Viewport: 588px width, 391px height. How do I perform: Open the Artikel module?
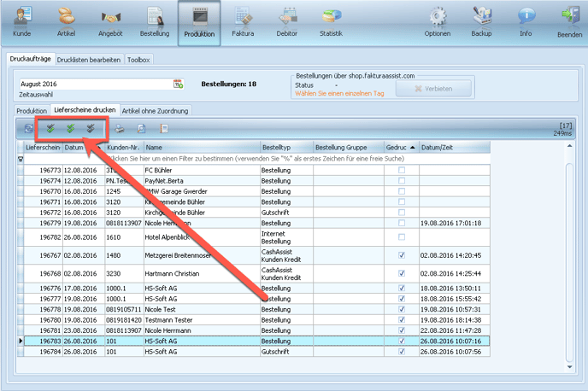click(x=66, y=23)
